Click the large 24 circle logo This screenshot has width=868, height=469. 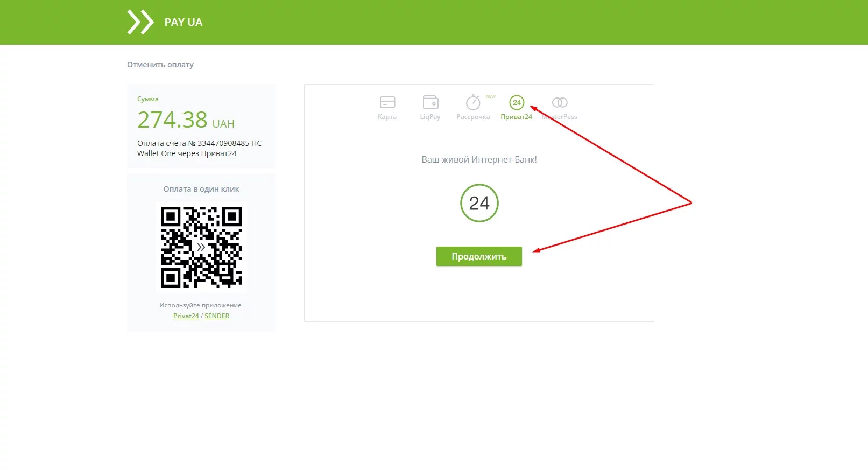[x=479, y=203]
